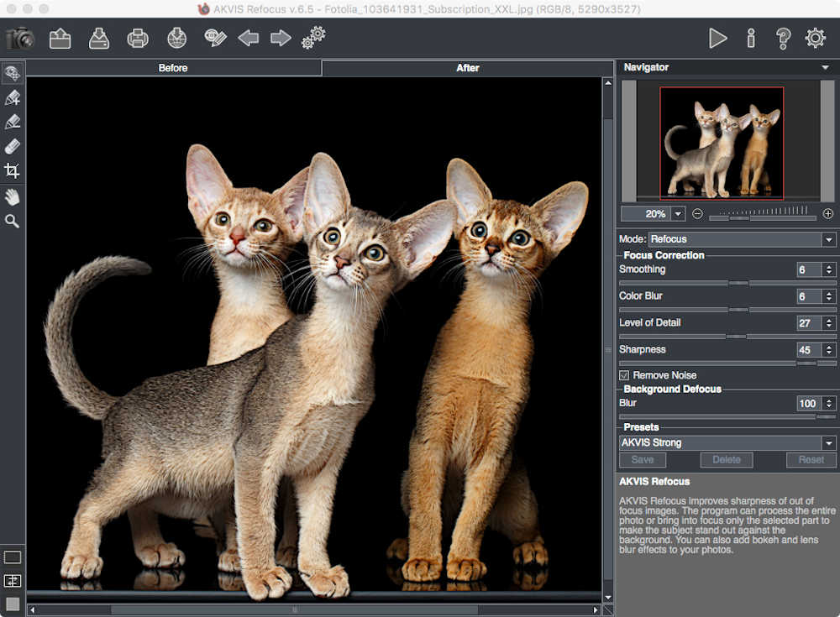840x617 pixels.
Task: Select the Crop tool
Action: (x=13, y=171)
